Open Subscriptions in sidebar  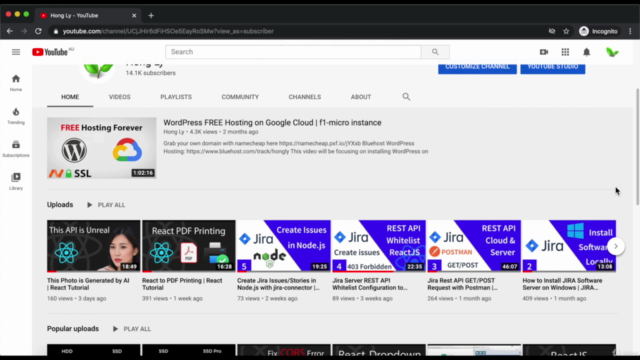16,148
